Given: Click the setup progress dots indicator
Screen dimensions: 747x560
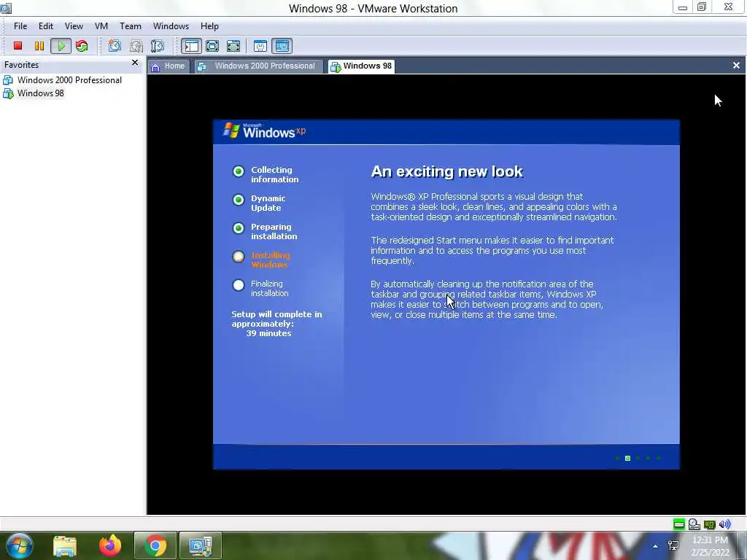Looking at the screenshot, I should (638, 458).
